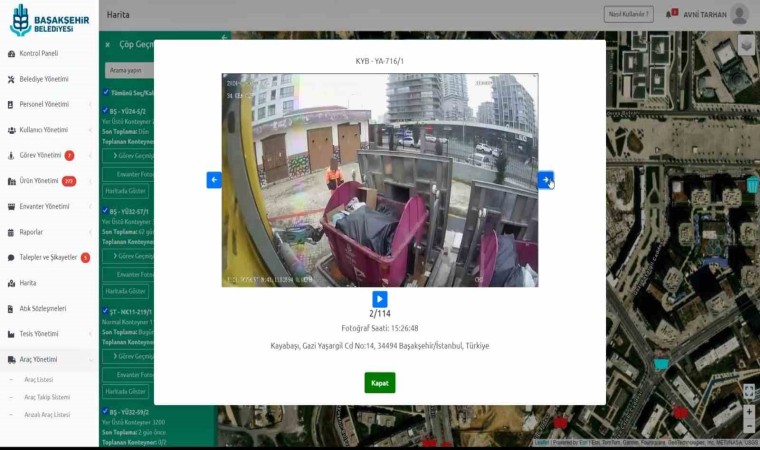
Task: Play the photo slideshow
Action: 380,299
